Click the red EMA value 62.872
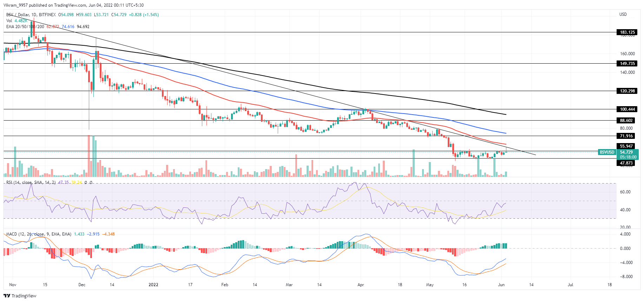The height and width of the screenshot is (302, 644). pyautogui.click(x=53, y=27)
